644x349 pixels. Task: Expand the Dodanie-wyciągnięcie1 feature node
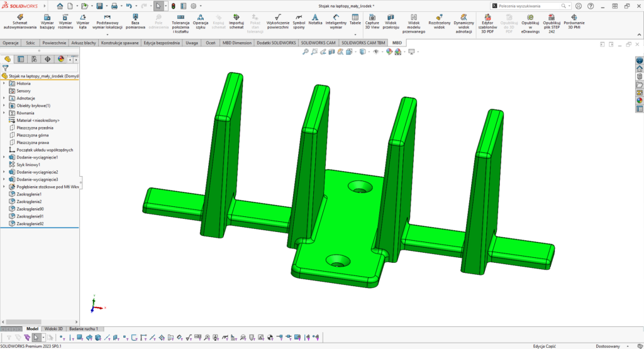pos(4,157)
